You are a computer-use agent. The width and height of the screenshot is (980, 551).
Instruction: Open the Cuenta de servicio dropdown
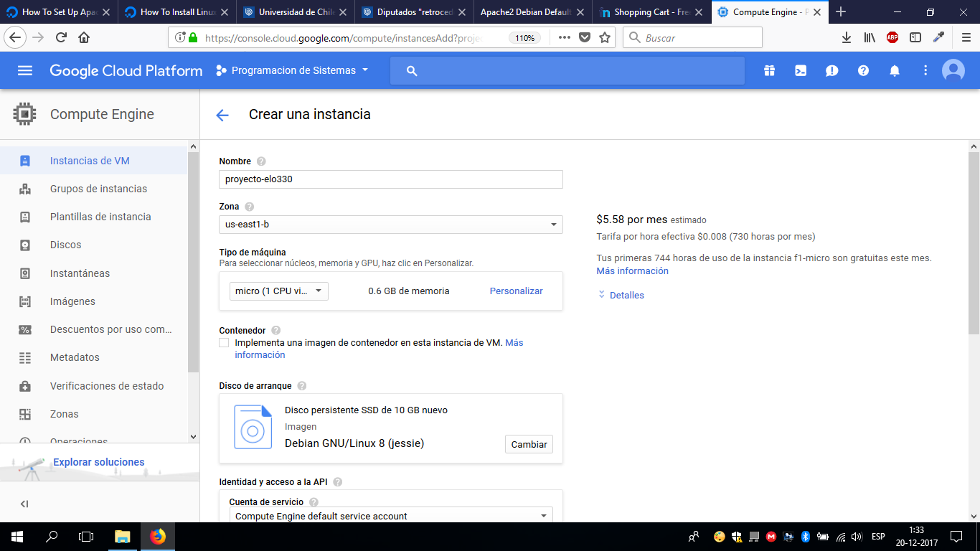(391, 516)
